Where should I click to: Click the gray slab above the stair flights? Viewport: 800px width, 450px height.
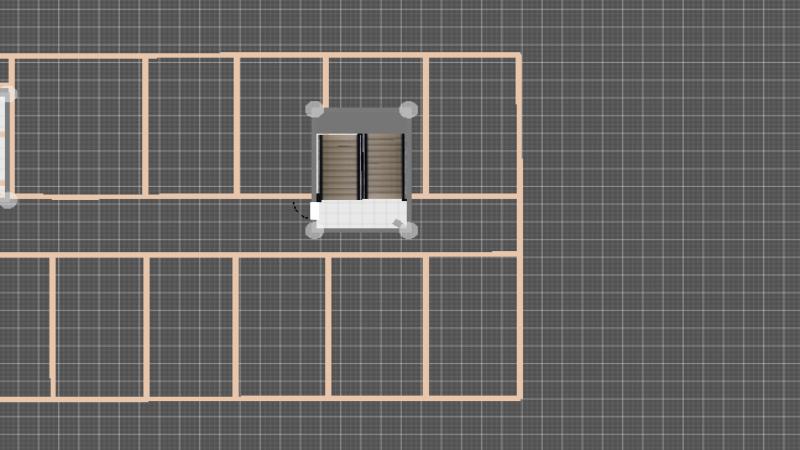coord(360,120)
